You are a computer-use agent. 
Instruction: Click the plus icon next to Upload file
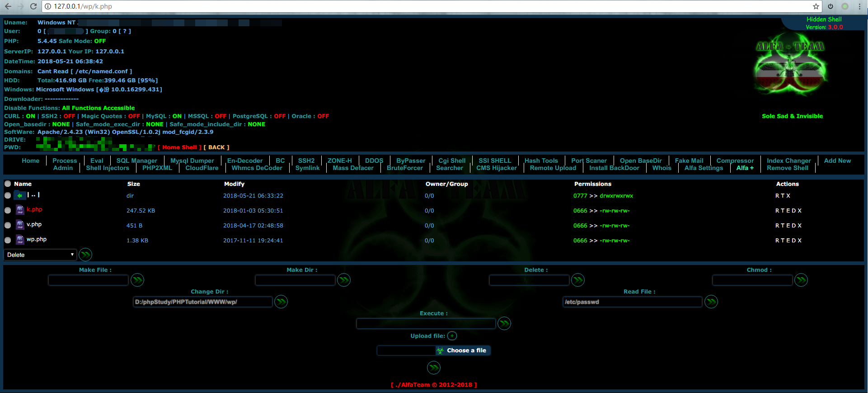(x=452, y=336)
